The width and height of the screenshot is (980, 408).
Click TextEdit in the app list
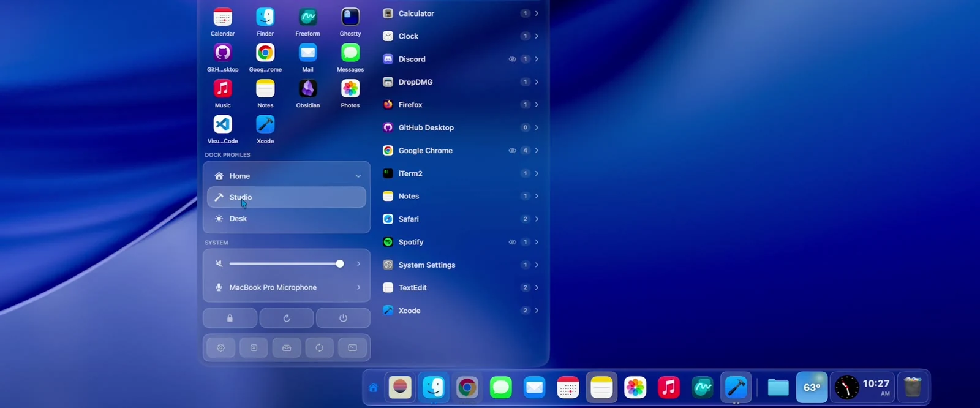tap(461, 287)
